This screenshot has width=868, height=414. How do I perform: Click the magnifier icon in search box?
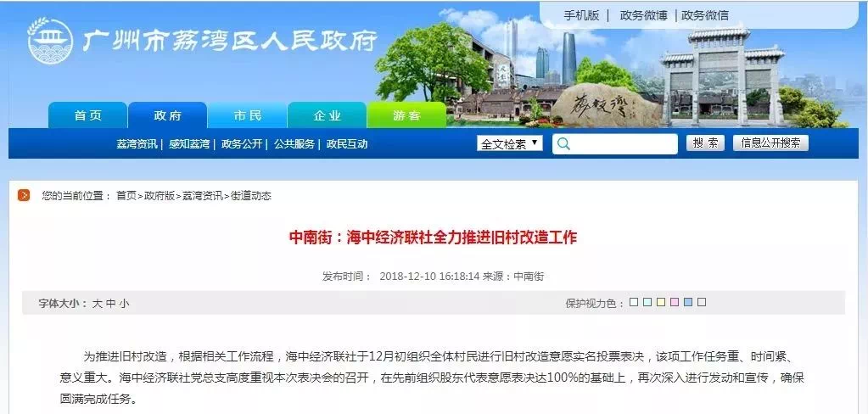point(564,144)
